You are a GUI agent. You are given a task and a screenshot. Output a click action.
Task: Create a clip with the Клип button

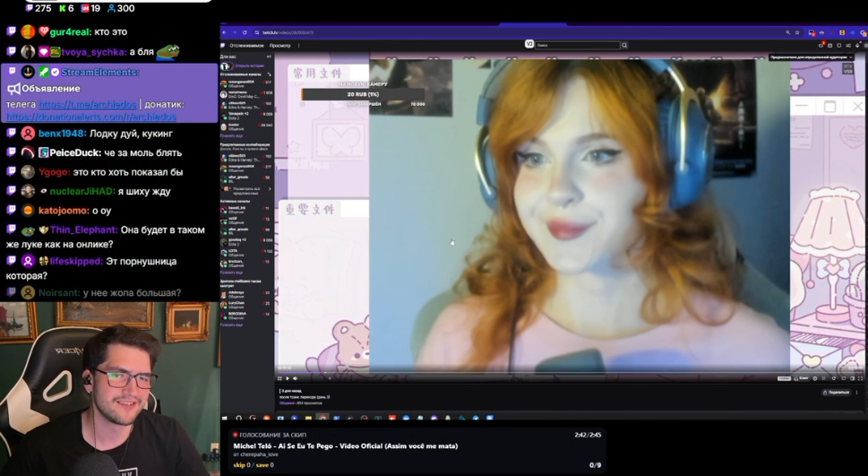click(801, 378)
